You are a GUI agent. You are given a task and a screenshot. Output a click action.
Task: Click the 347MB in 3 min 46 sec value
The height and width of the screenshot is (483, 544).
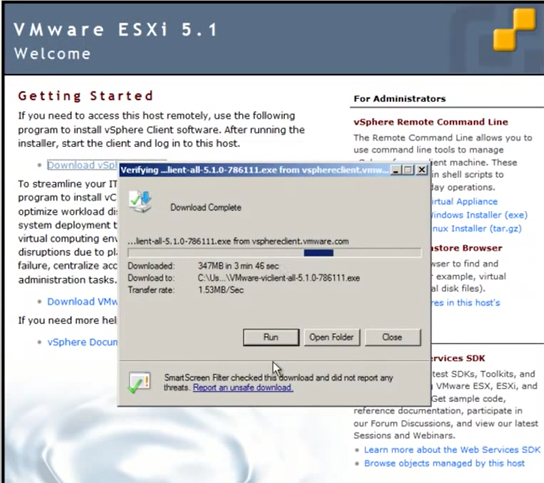[238, 266]
